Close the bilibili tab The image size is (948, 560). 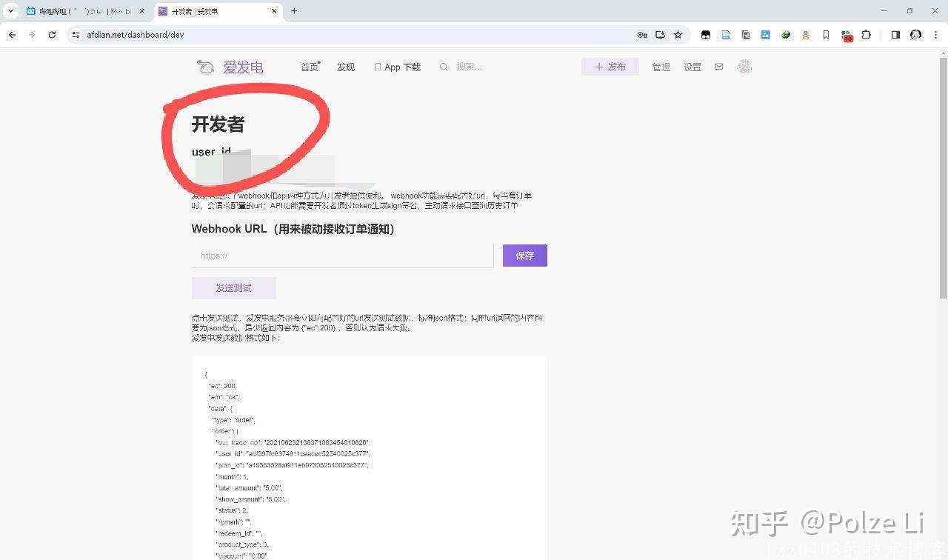point(142,11)
